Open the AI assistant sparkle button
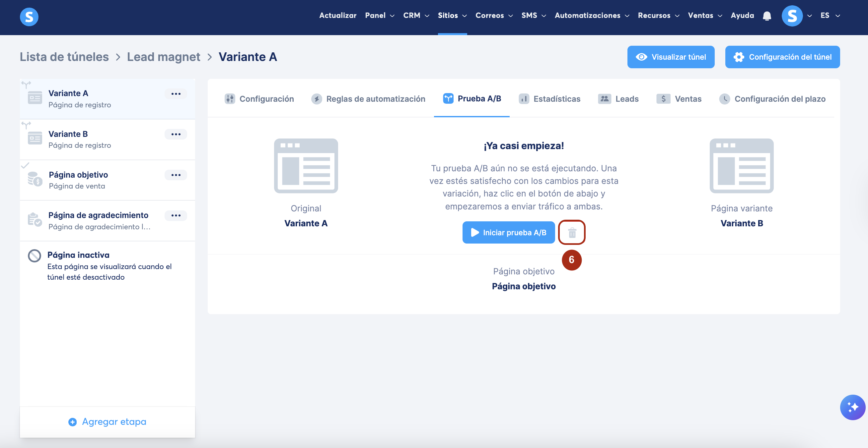This screenshot has width=868, height=448. click(852, 407)
